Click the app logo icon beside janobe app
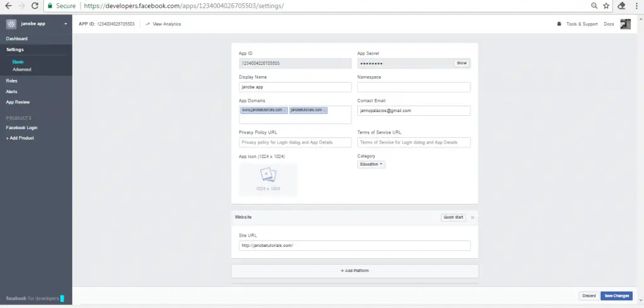Screen dimensions: 644x308 pos(11,25)
